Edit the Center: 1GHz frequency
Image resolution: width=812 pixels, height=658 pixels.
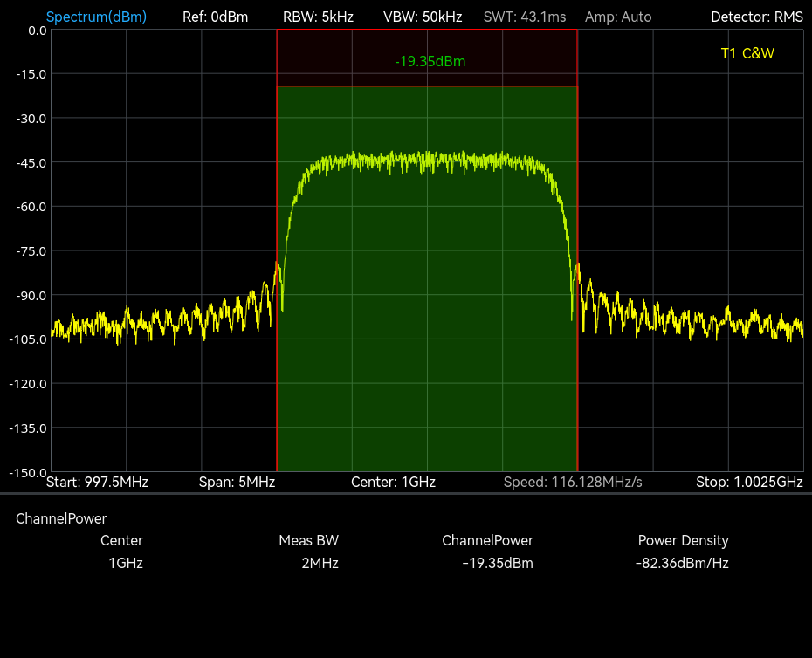(393, 482)
